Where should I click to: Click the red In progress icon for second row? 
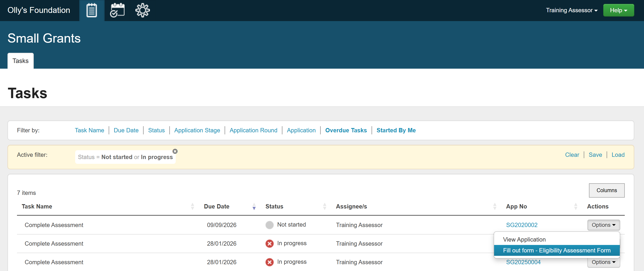click(269, 244)
